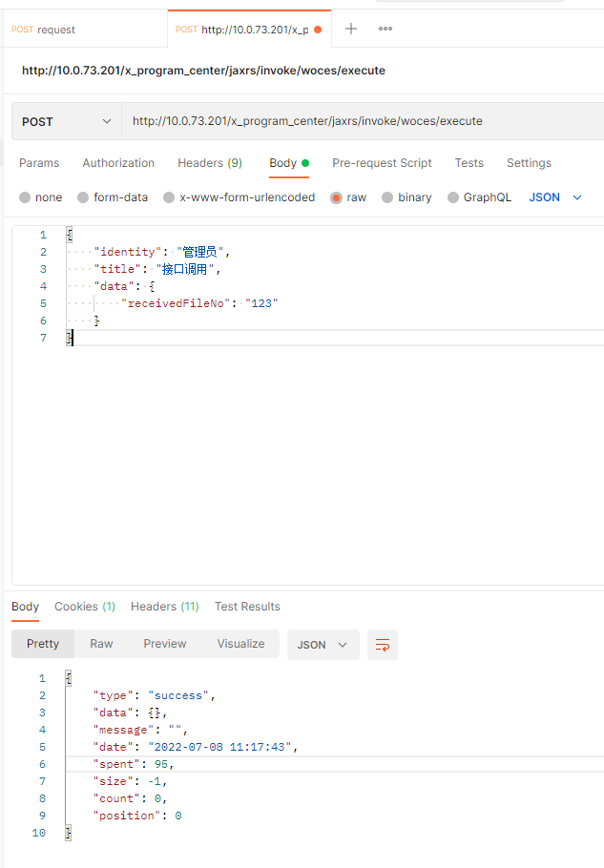Expand the request body JSON format dropdown
Image resolution: width=604 pixels, height=868 pixels.
pyautogui.click(x=555, y=197)
